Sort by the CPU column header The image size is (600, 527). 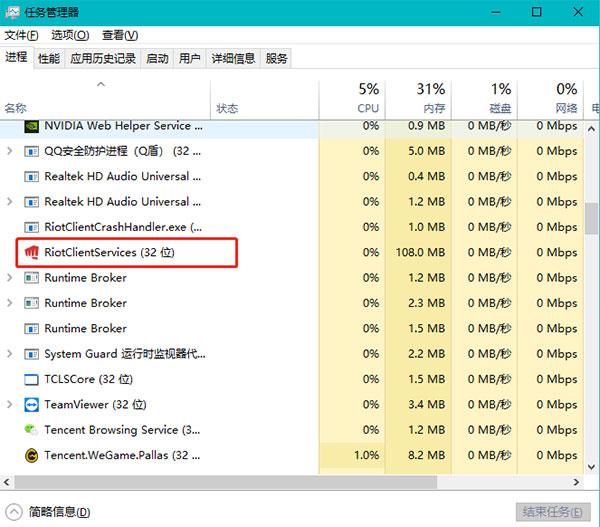352,100
